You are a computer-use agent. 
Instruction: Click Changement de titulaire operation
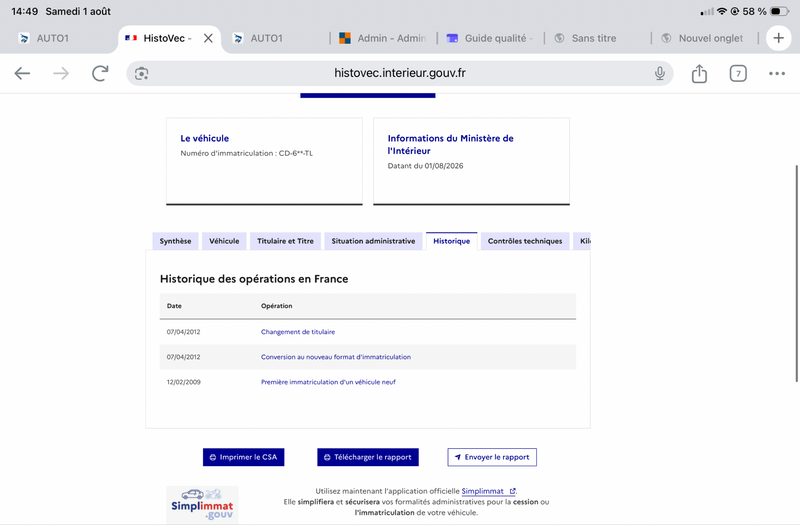pyautogui.click(x=298, y=332)
